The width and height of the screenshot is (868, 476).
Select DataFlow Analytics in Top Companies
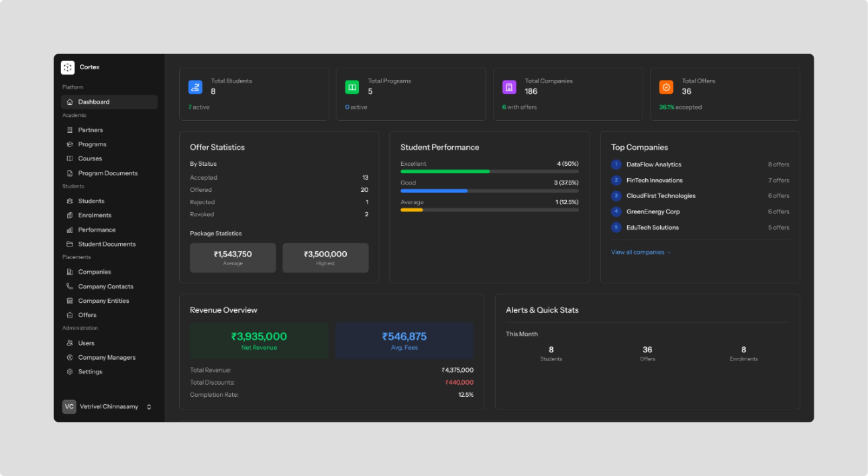pyautogui.click(x=653, y=164)
